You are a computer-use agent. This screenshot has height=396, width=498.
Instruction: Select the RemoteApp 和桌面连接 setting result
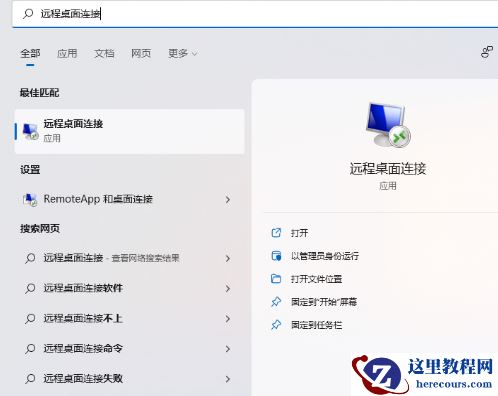tap(130, 199)
